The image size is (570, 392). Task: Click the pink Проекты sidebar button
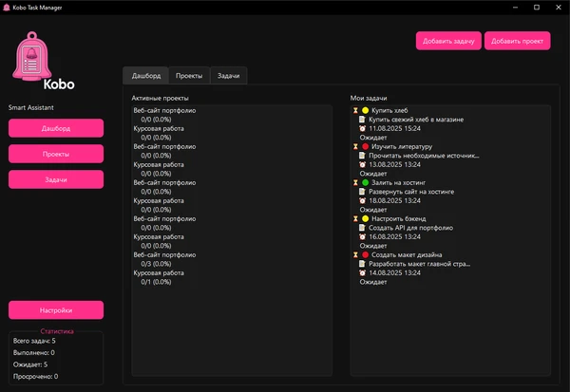coord(56,154)
